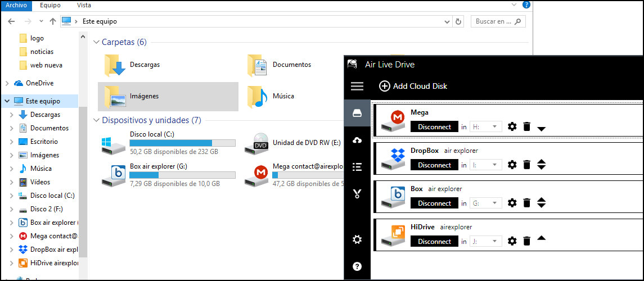The image size is (644, 281).
Task: Click the Add Cloud Disk plus icon
Action: coord(384,86)
